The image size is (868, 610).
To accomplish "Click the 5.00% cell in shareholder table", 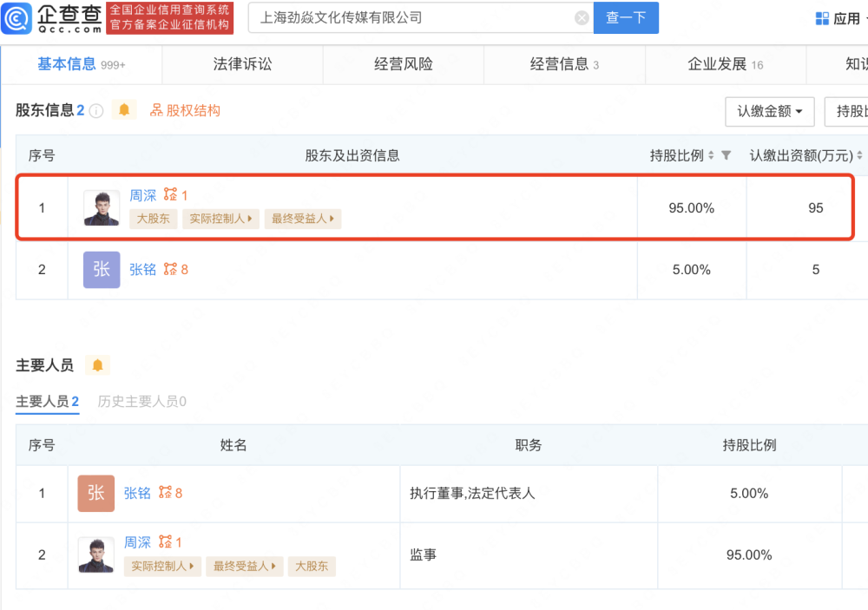I will (692, 270).
